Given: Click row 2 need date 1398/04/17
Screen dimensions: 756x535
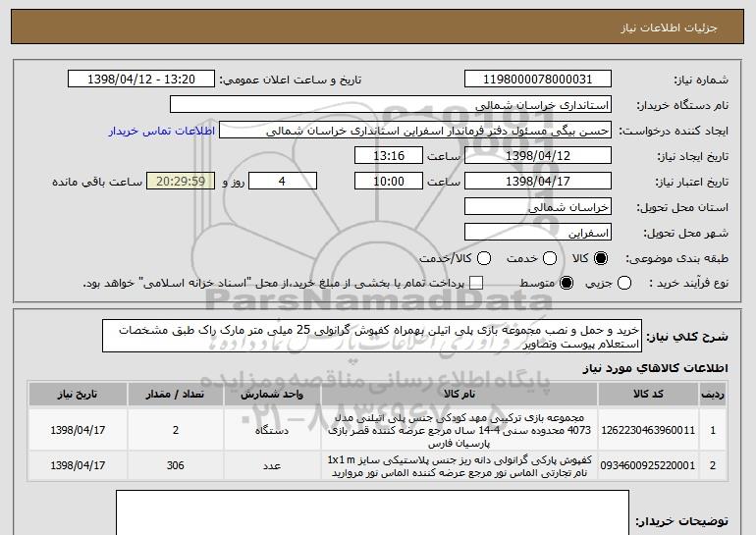Looking at the screenshot, I should (x=78, y=465).
